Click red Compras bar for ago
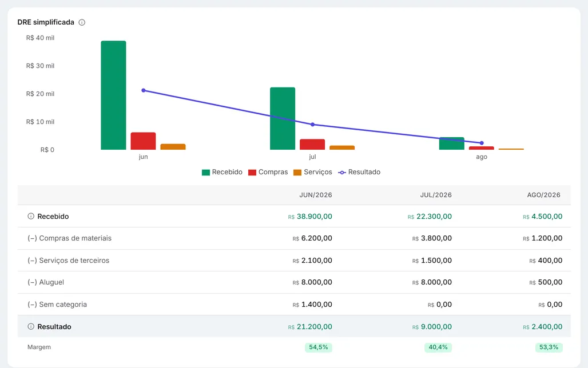This screenshot has height=368, width=588. pos(482,148)
